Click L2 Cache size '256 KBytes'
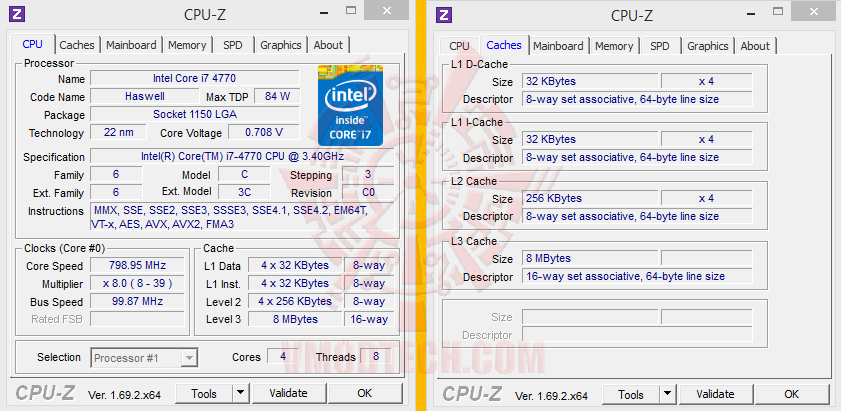Screen dimensions: 841x411 pos(590,198)
